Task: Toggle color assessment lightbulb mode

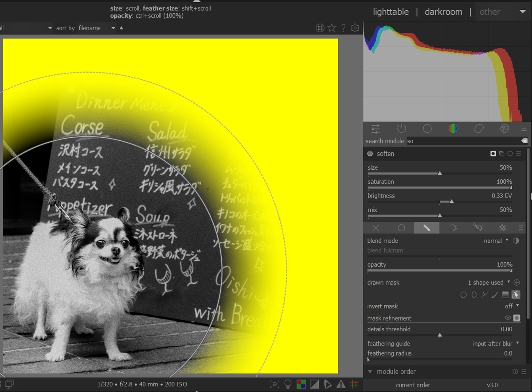Action: coord(288,384)
